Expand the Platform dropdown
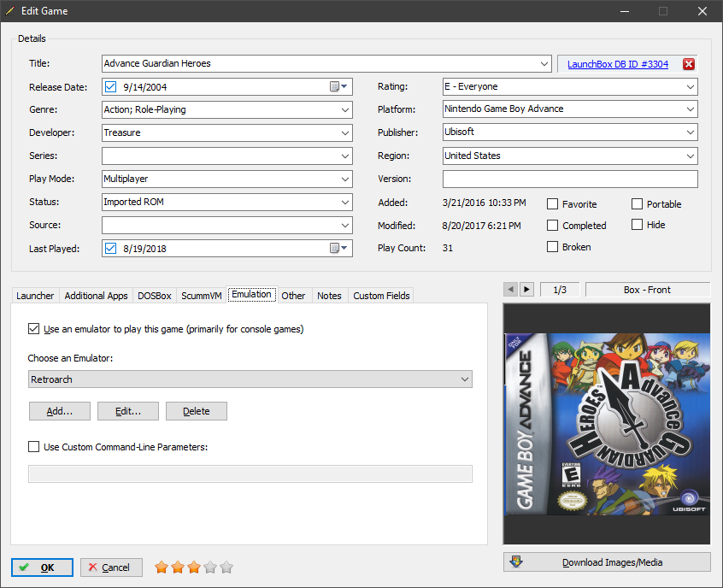The image size is (723, 588). tap(691, 109)
